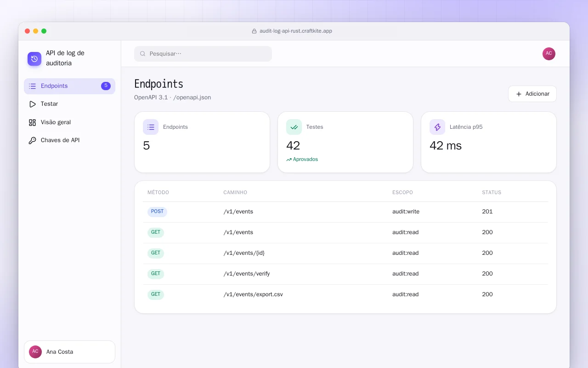Focus the Pesquisar search field
This screenshot has height=368, width=588.
pos(203,54)
